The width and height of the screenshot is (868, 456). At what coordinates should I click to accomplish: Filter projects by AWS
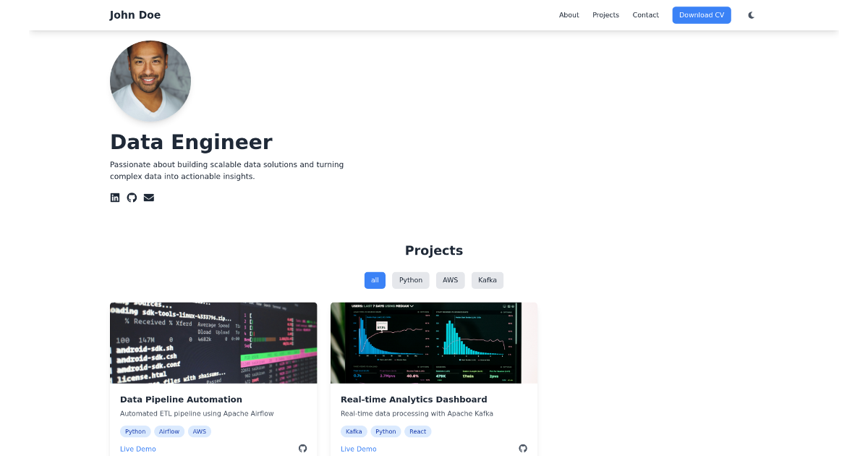pos(450,280)
